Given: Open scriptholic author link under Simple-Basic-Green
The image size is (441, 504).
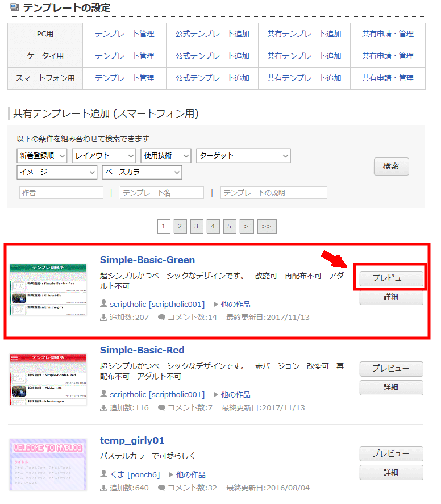Looking at the screenshot, I should tap(157, 305).
